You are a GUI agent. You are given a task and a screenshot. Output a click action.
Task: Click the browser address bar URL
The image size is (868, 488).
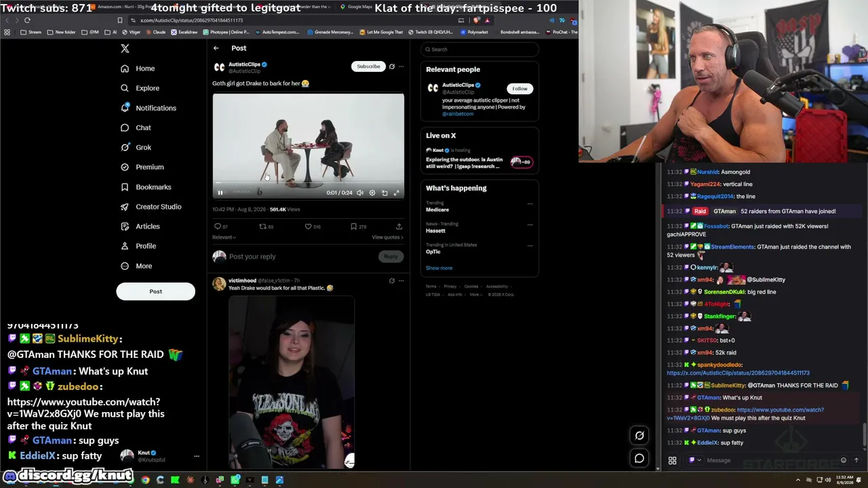(x=191, y=20)
